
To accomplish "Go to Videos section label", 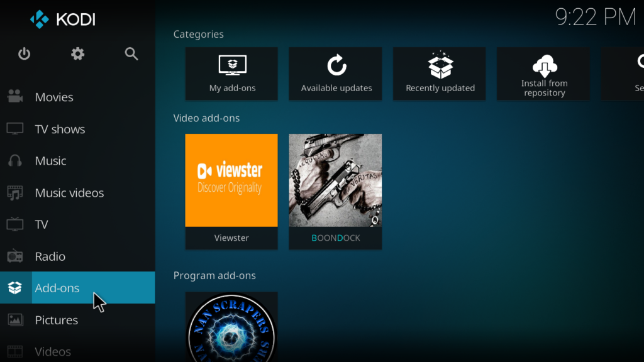I will 53,352.
